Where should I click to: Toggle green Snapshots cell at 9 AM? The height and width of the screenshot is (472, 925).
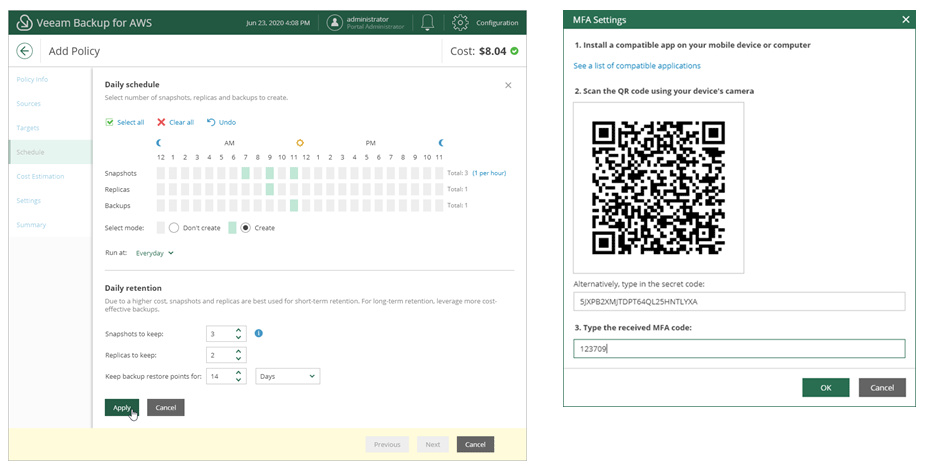click(x=270, y=173)
